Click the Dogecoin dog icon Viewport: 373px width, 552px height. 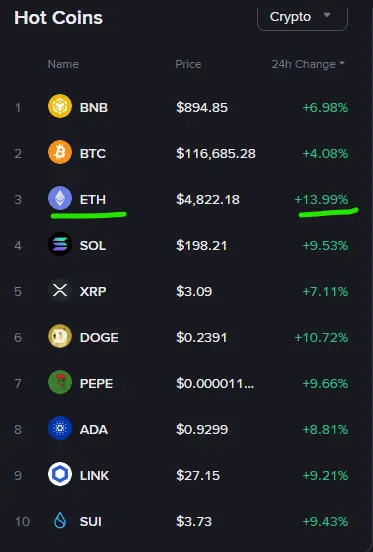tap(60, 336)
